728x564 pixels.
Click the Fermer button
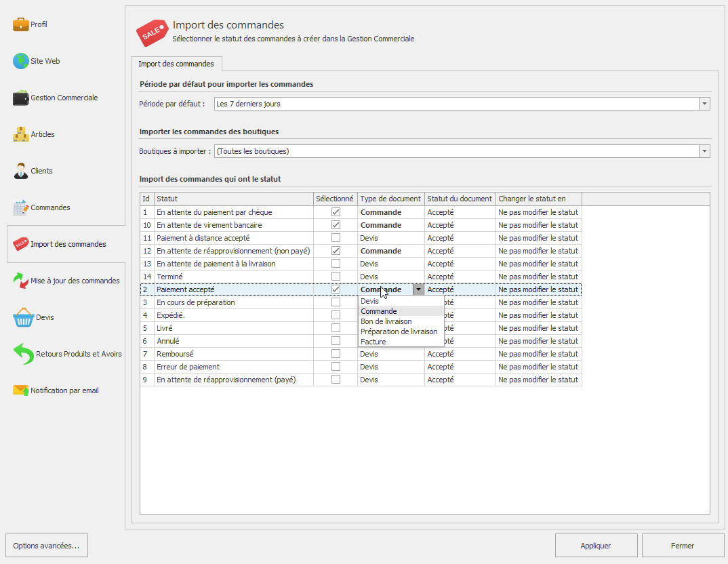coord(683,546)
